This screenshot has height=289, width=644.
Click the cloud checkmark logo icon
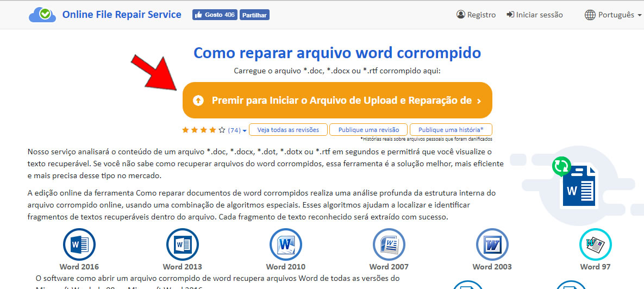tap(42, 15)
